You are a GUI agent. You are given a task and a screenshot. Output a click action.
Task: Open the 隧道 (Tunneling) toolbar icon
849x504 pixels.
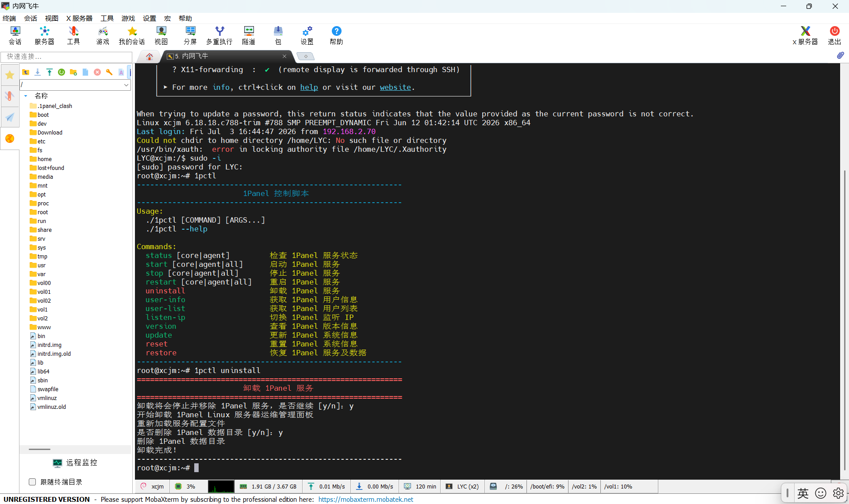[249, 35]
